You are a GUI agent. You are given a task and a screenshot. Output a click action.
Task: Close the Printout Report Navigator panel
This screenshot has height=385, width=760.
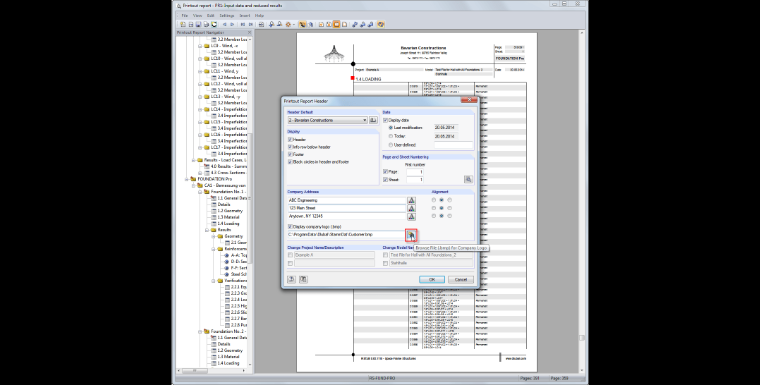click(x=250, y=32)
